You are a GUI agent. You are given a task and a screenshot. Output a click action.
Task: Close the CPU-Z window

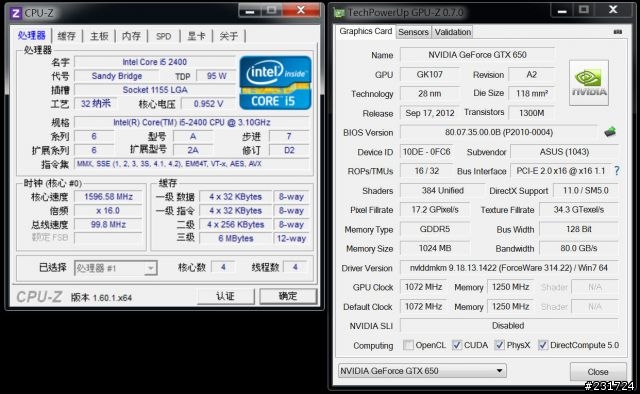click(301, 10)
